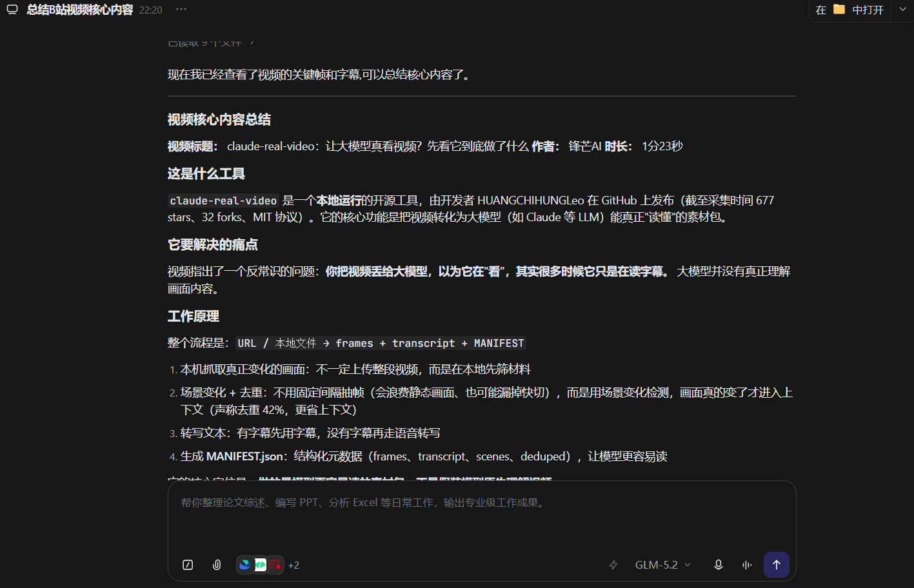
Task: Click the URL / 本地文件 → frames code snippet
Action: click(381, 343)
